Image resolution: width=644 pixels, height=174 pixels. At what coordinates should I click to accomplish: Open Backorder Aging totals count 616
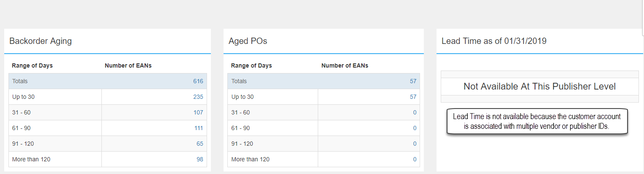[198, 81]
